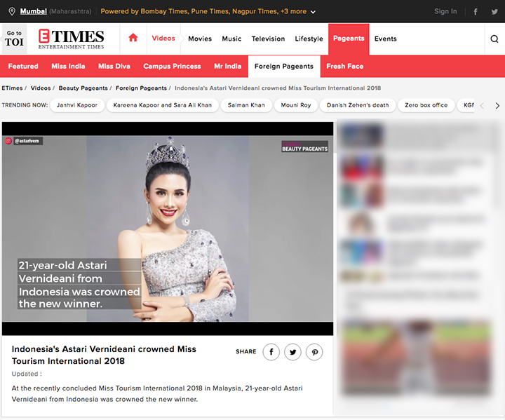Click the red Home icon
Viewport: 505px width, 420px height.
[x=133, y=39]
